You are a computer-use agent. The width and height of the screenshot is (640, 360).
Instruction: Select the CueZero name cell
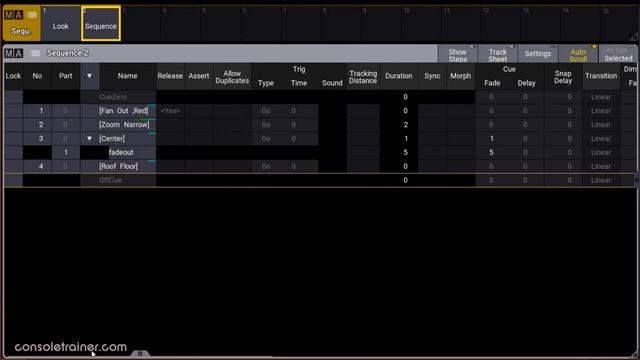(x=118, y=97)
